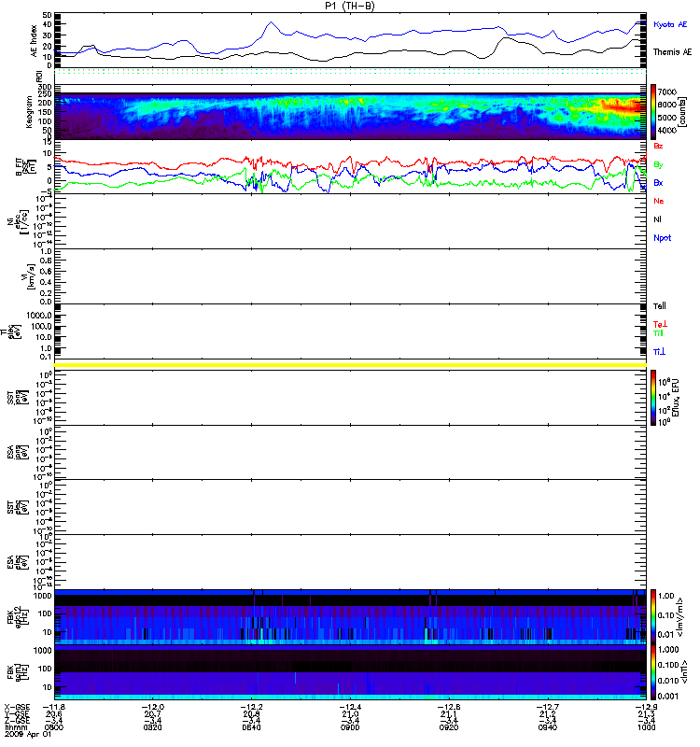Click the 0800 time tick label
The width and height of the screenshot is (700, 747).
54,727
